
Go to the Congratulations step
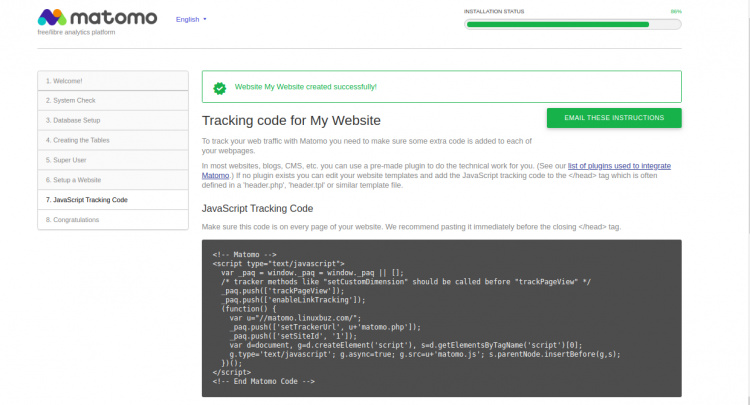coord(112,220)
